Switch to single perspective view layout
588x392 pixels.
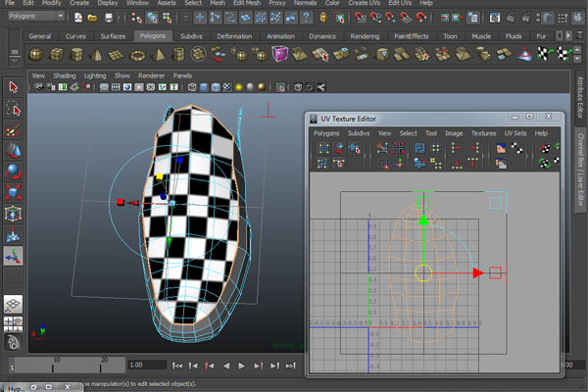[13, 304]
